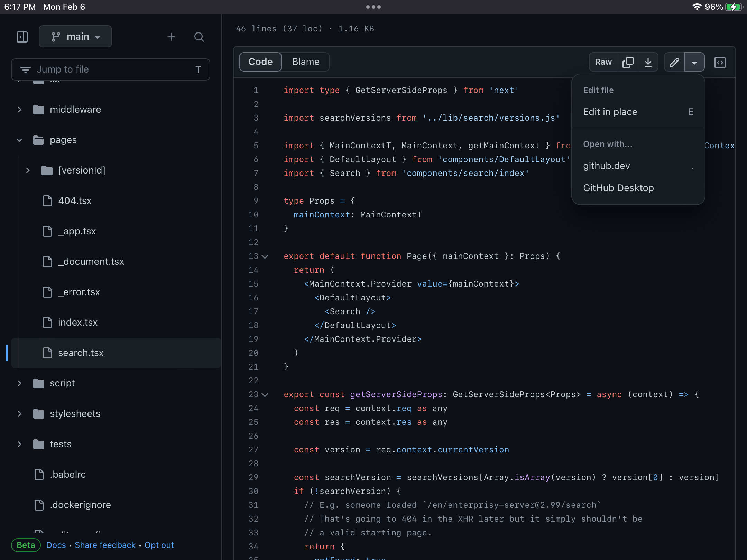
Task: Collapse the pages folder
Action: click(x=20, y=140)
